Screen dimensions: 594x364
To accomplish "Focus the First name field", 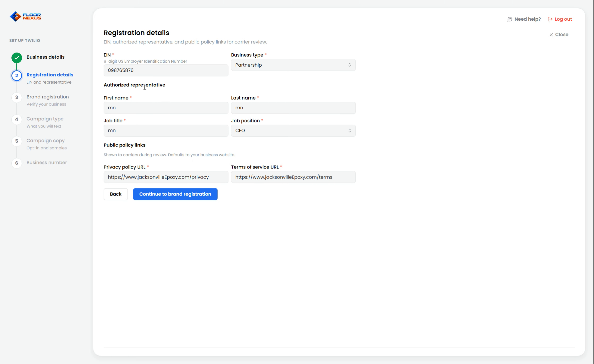I will click(x=166, y=108).
